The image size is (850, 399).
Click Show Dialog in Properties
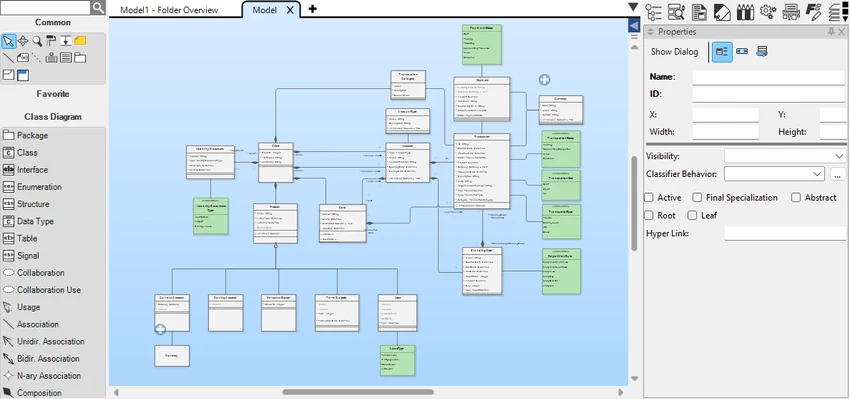tap(674, 52)
